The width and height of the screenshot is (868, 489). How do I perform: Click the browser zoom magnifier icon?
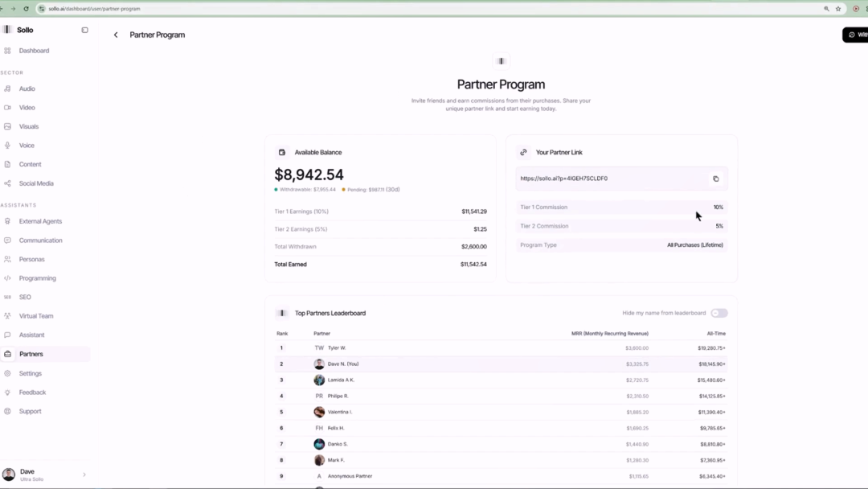(826, 9)
